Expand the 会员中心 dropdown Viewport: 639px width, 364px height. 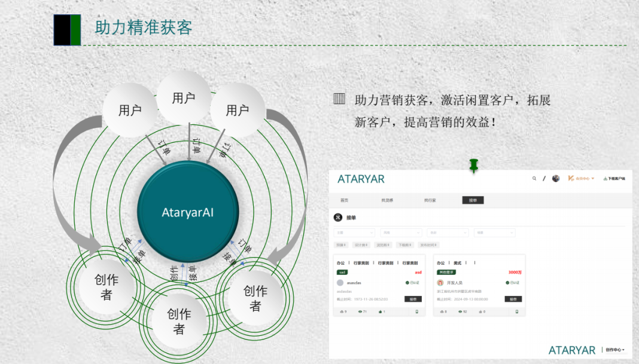pos(585,178)
